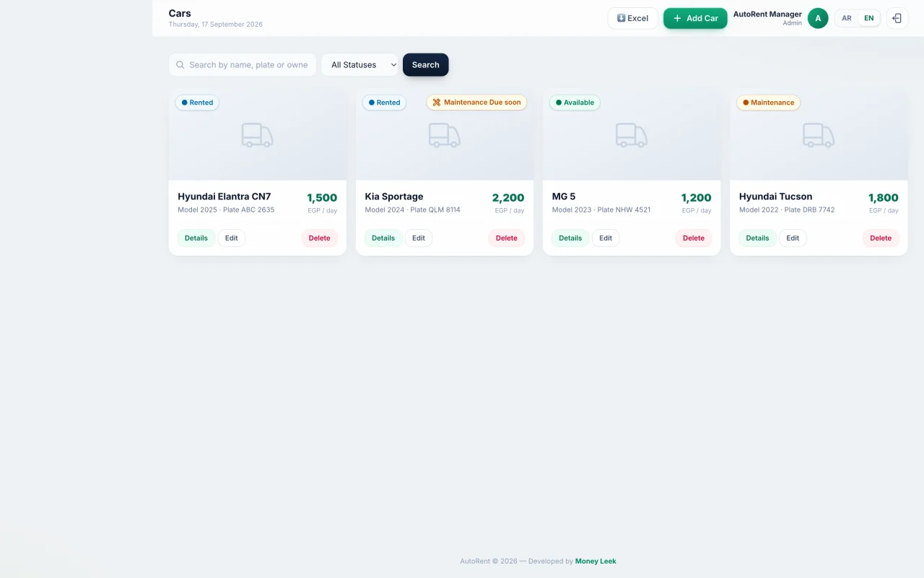This screenshot has height=578, width=924.
Task: Open Details for Kia Sportage
Action: (x=383, y=238)
